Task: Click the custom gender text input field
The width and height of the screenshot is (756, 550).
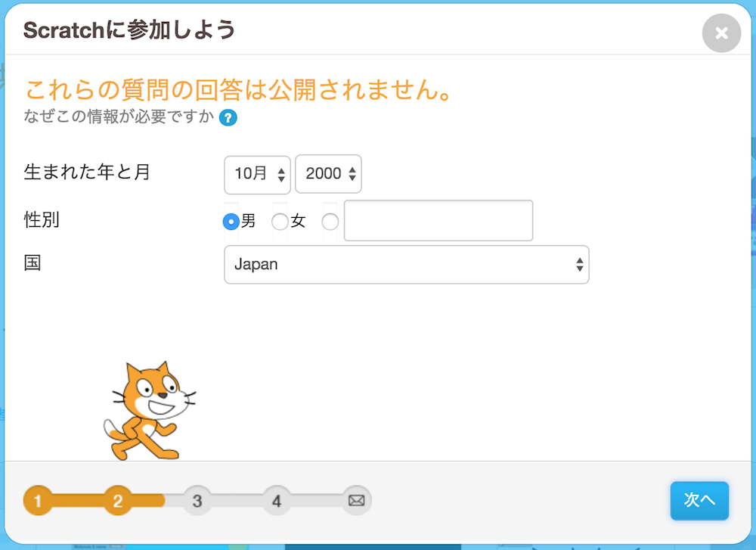Action: click(438, 220)
